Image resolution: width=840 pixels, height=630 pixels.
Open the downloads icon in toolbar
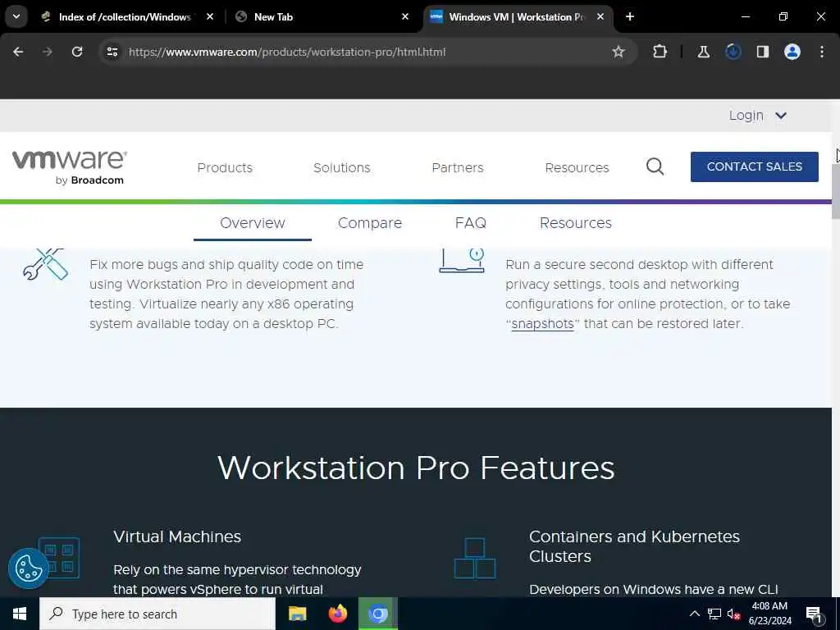tap(733, 52)
